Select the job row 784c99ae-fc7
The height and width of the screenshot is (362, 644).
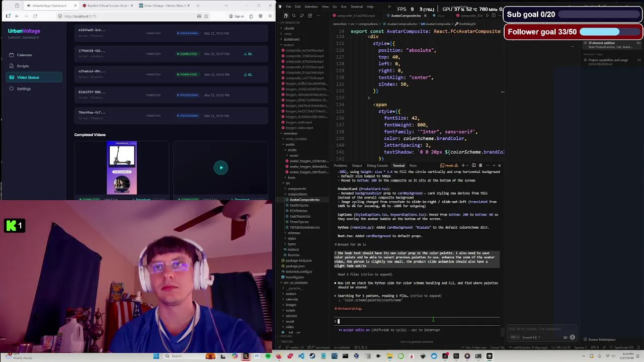(171, 116)
